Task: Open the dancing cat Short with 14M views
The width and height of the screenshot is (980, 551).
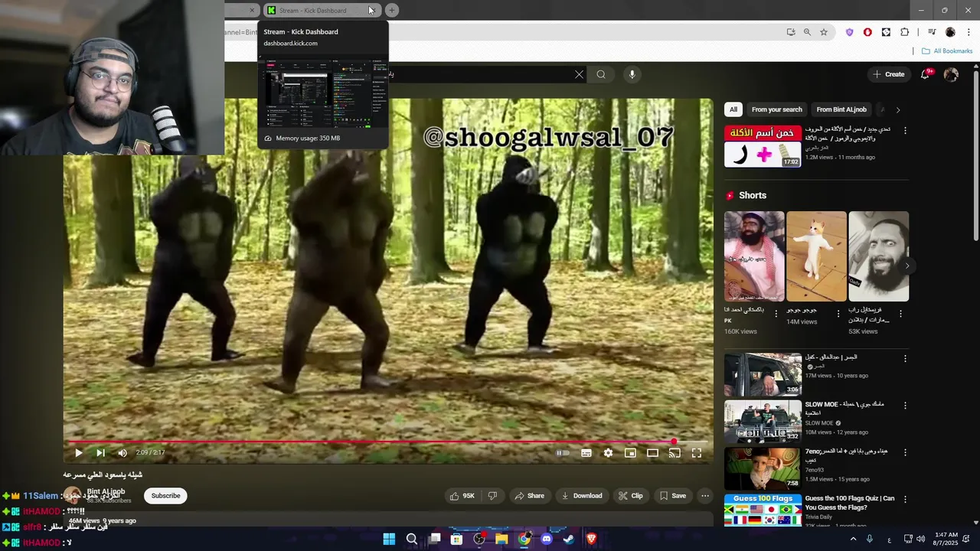Action: point(816,256)
